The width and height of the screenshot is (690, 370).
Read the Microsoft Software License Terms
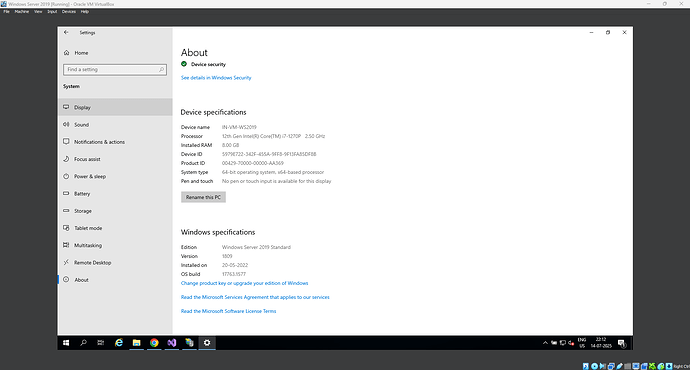(228, 311)
